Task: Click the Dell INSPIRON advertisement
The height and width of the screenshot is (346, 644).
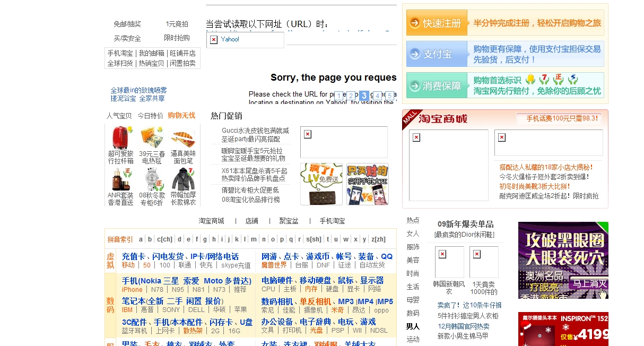Action: pyautogui.click(x=563, y=329)
